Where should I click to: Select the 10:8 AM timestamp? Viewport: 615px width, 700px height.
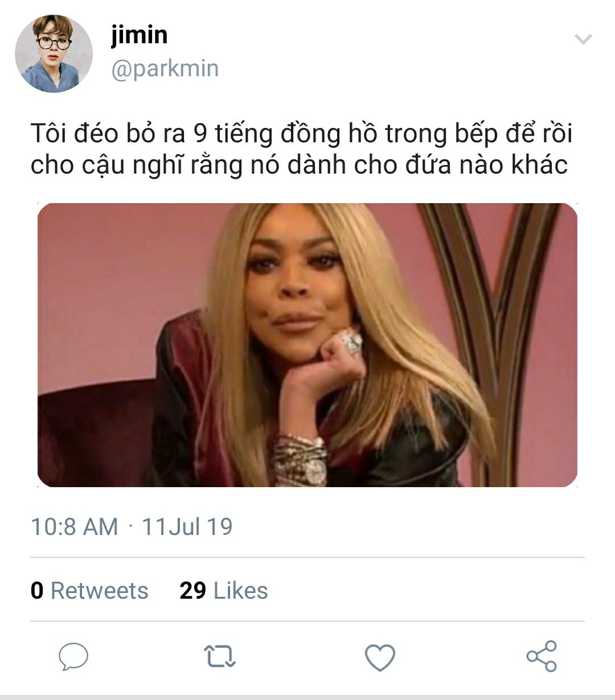click(x=74, y=526)
